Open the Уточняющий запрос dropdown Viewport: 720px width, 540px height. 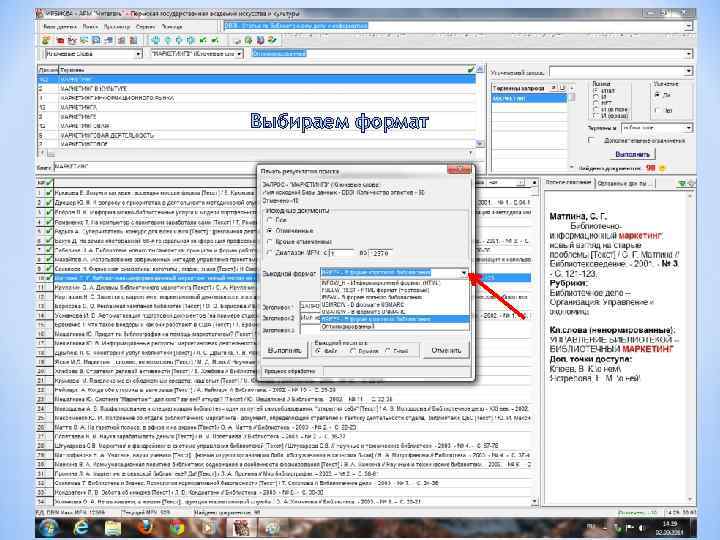[x=688, y=71]
